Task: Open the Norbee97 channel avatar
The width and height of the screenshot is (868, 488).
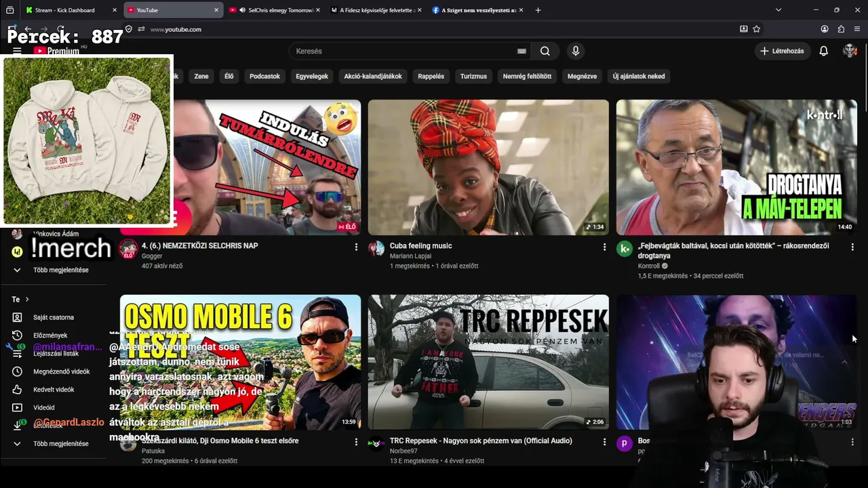Action: (376, 443)
